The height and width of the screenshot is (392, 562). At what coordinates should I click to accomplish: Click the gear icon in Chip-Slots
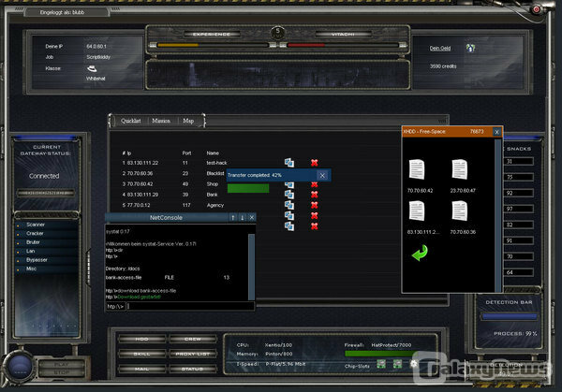click(x=414, y=363)
